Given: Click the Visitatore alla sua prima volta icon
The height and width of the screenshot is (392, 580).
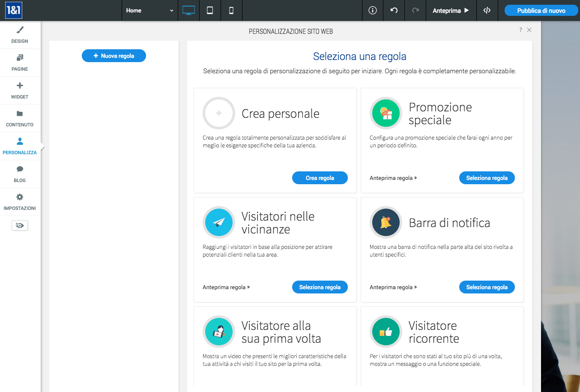Looking at the screenshot, I should tap(219, 332).
